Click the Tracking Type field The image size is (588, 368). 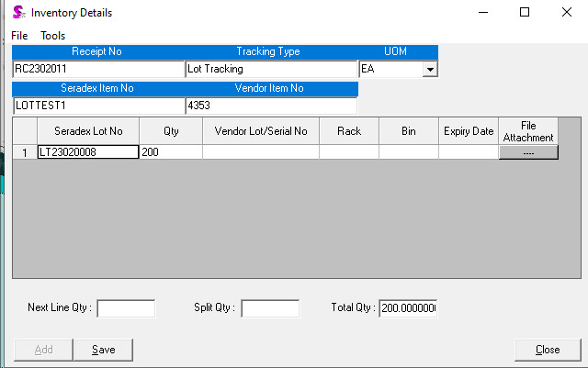click(x=270, y=69)
